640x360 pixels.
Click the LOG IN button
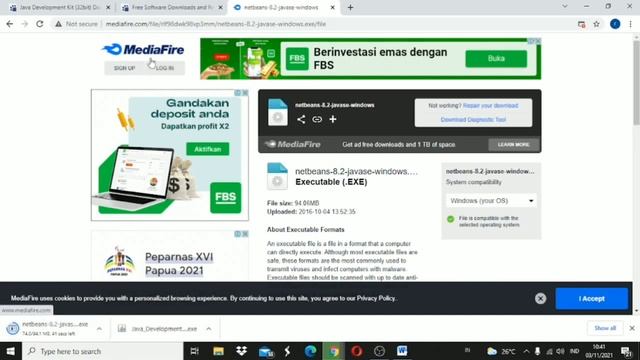point(164,68)
